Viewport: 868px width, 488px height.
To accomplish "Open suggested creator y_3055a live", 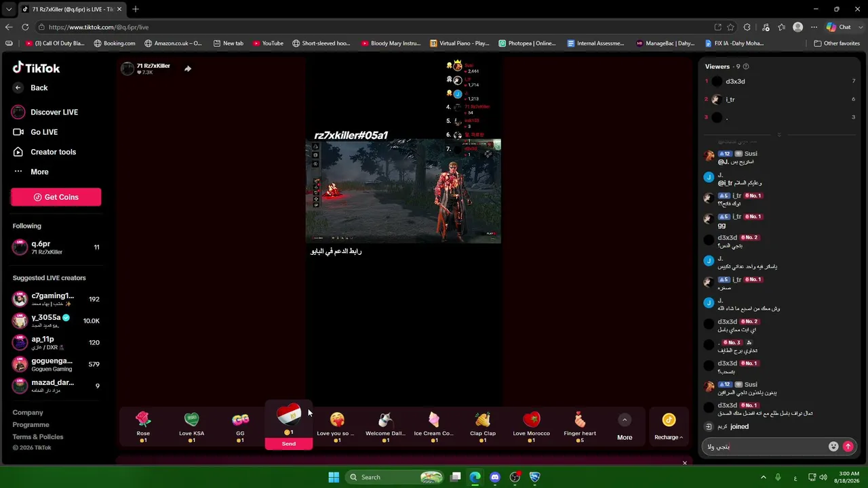I will [56, 321].
